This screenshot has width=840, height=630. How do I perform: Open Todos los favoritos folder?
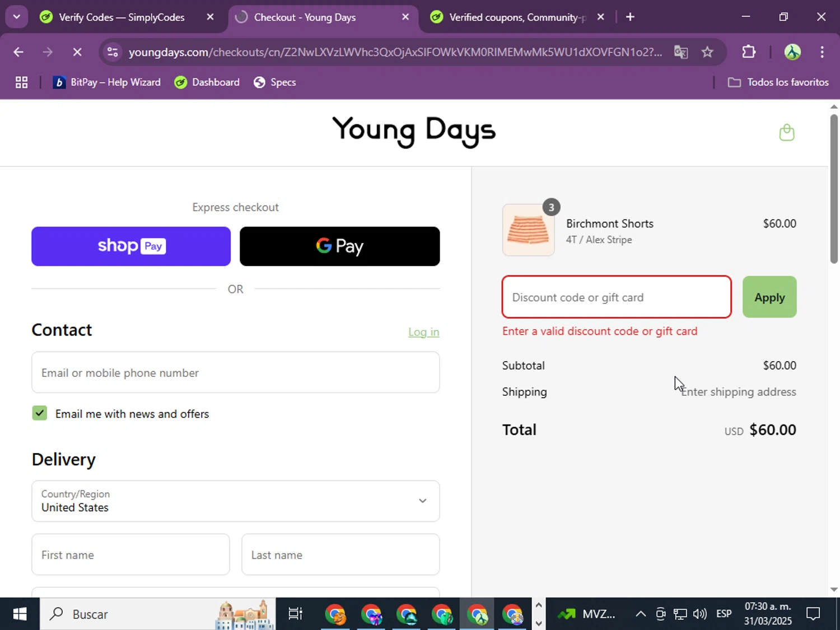778,82
